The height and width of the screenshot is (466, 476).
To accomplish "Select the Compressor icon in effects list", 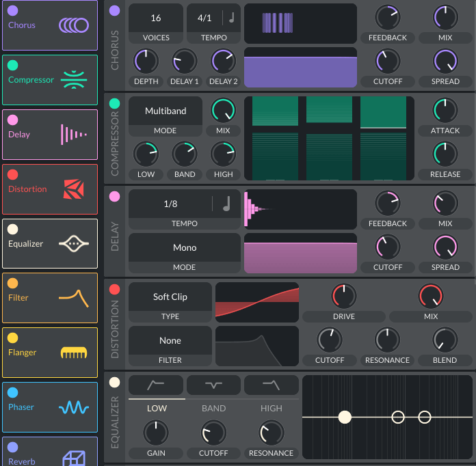I will [x=74, y=80].
